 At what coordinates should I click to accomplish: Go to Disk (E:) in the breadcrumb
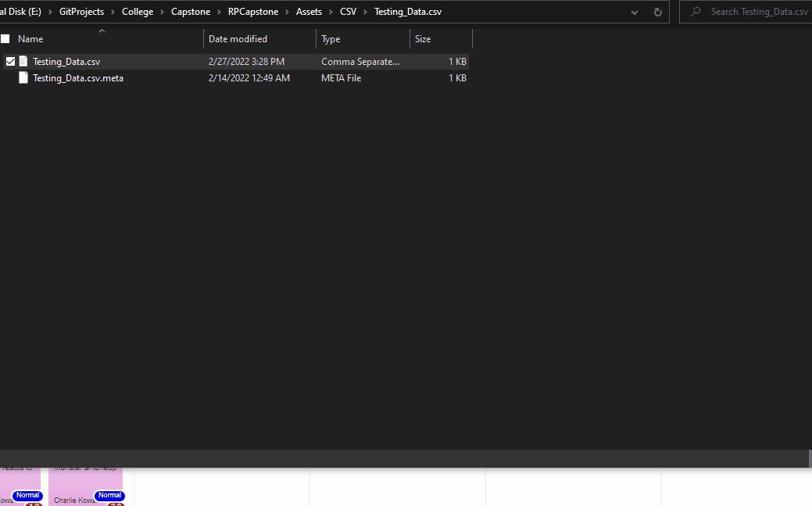[21, 12]
